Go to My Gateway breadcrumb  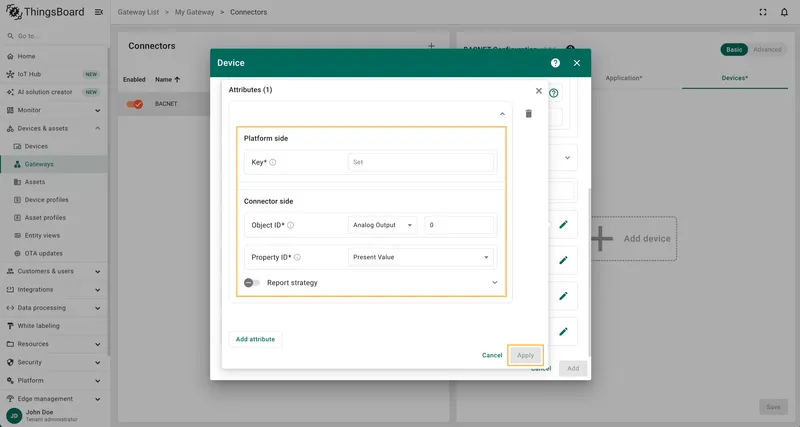(194, 12)
